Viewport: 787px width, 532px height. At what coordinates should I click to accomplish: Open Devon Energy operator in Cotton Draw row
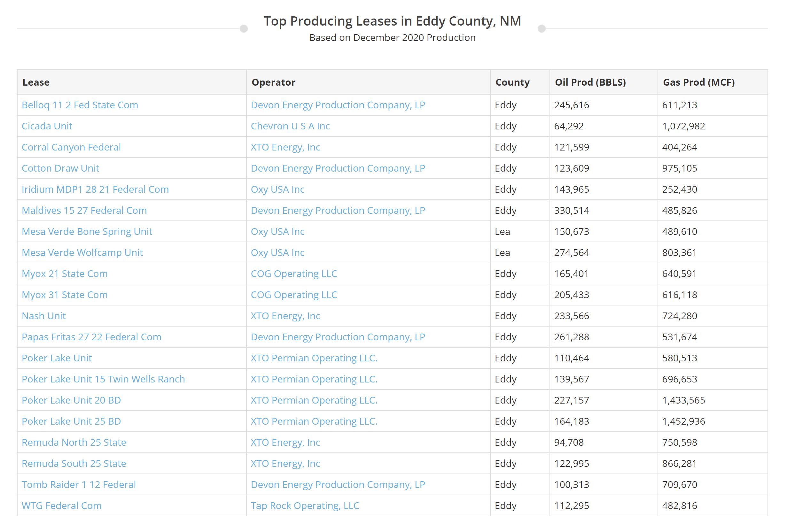tap(338, 168)
